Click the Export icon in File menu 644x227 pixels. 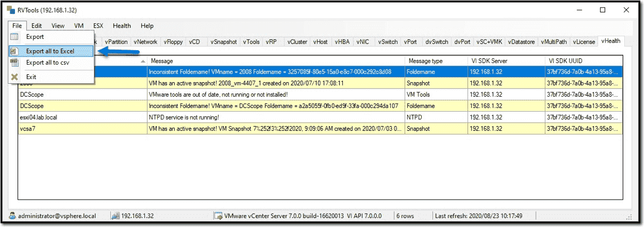14,37
